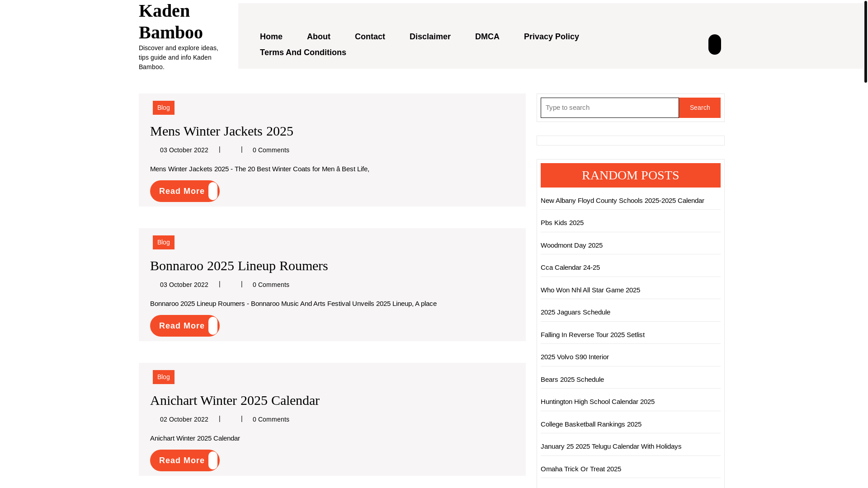868x488 pixels.
Task: Click Read More under Mens Winter Jackets
Action: coord(184,191)
